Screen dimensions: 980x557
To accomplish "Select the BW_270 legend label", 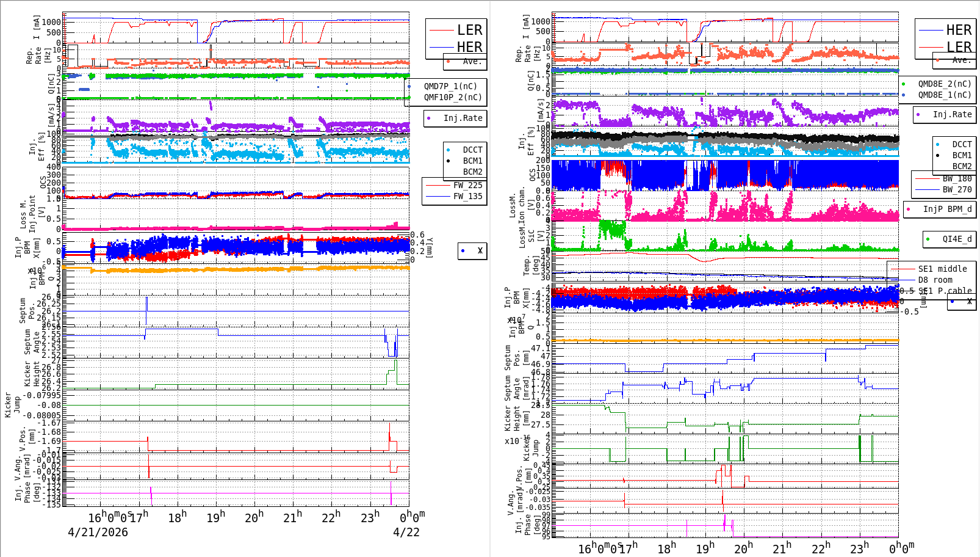I will click(x=957, y=189).
